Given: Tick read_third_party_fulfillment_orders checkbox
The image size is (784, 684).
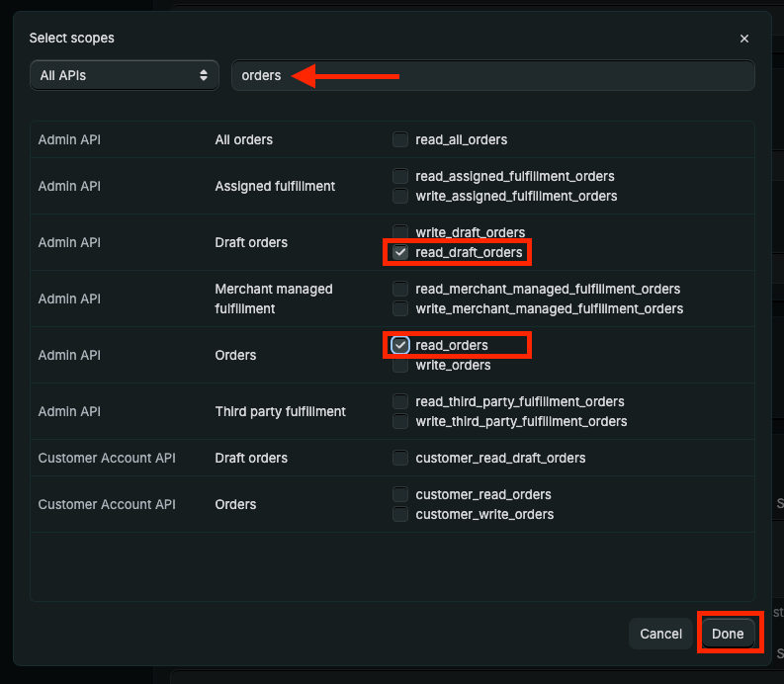Looking at the screenshot, I should (x=400, y=401).
